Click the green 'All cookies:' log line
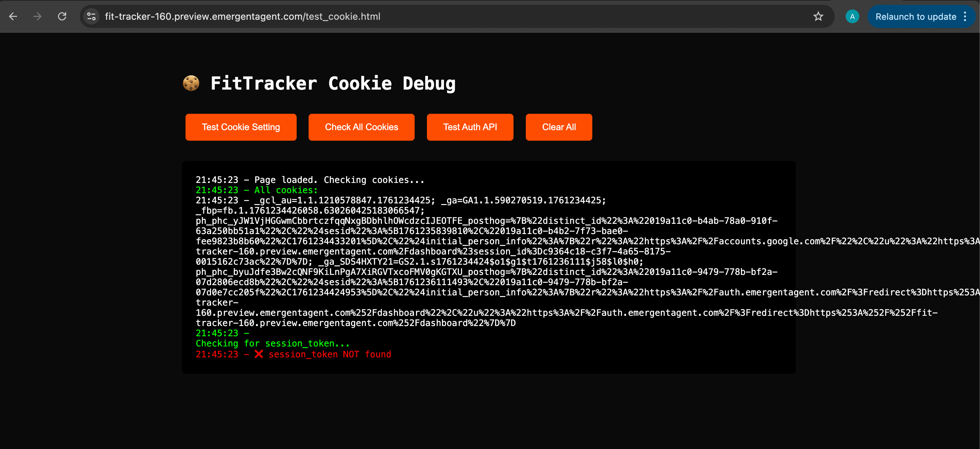 256,190
